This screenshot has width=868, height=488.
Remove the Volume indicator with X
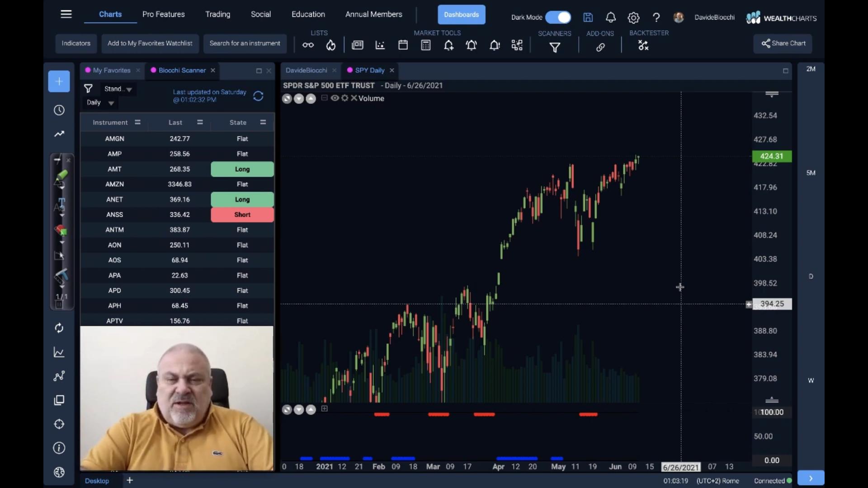pyautogui.click(x=354, y=98)
